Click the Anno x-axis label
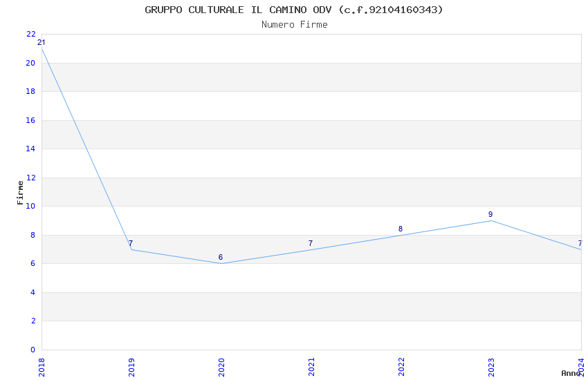 point(571,373)
